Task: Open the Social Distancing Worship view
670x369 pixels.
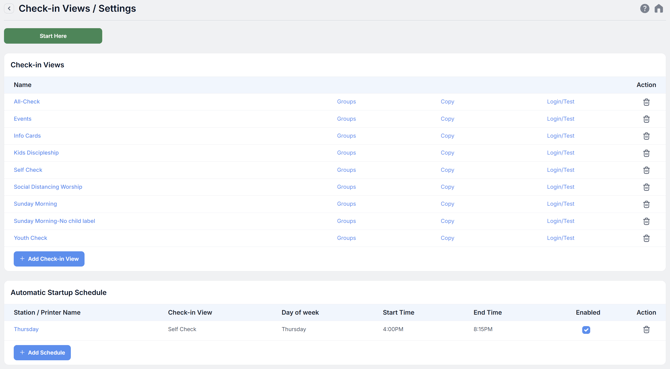Action: pyautogui.click(x=48, y=187)
